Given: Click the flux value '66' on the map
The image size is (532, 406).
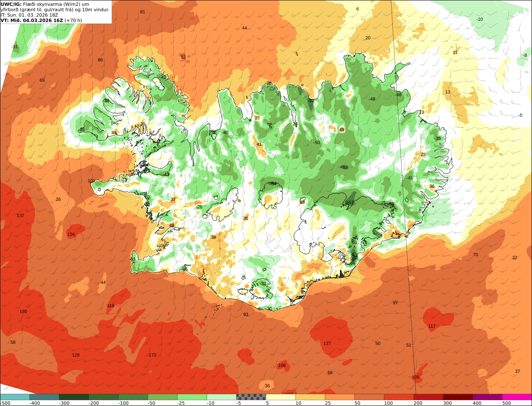Looking at the screenshot, I should pyautogui.click(x=330, y=372).
